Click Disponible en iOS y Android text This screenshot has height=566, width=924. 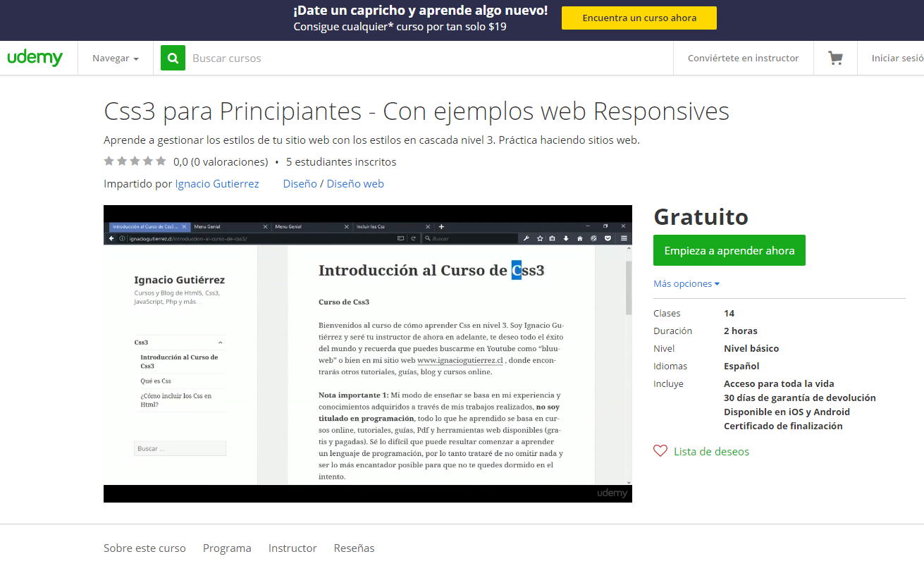click(787, 412)
